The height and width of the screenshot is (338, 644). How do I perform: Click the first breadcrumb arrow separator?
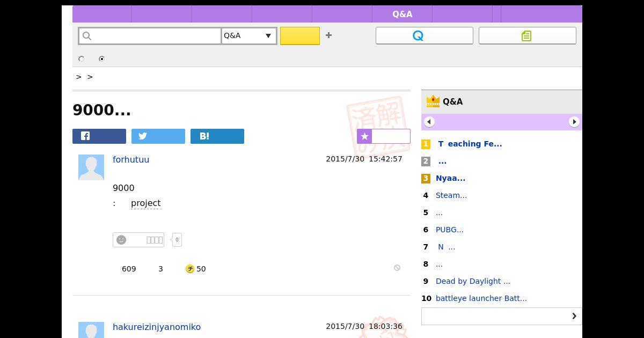79,77
